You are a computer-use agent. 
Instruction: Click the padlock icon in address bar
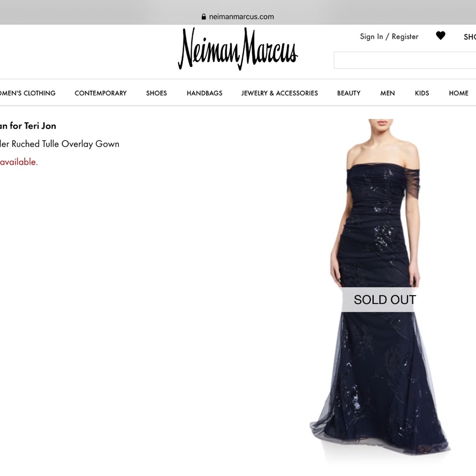(204, 17)
